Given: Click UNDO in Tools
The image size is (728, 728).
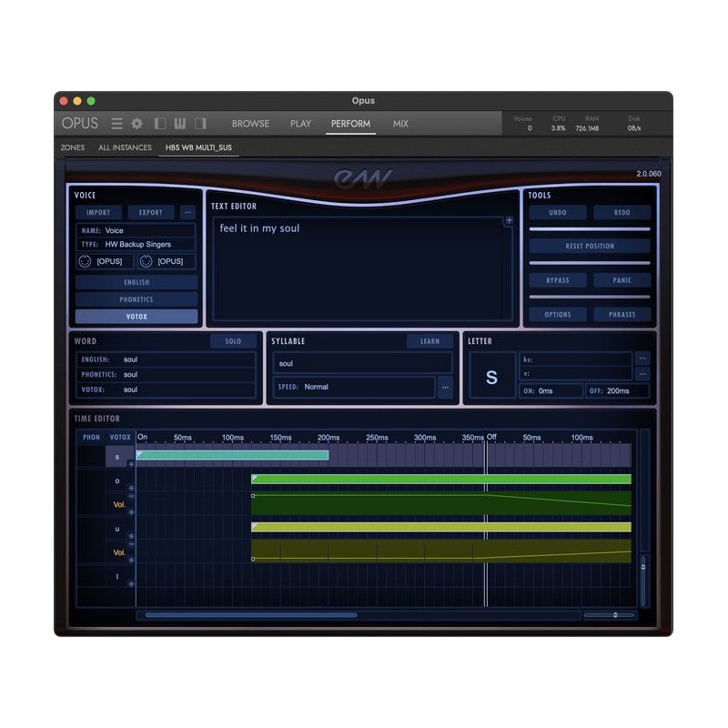Looking at the screenshot, I should pyautogui.click(x=558, y=213).
